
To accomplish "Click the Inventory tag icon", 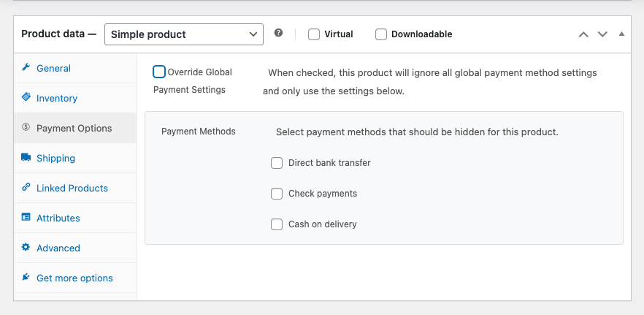I will [26, 97].
